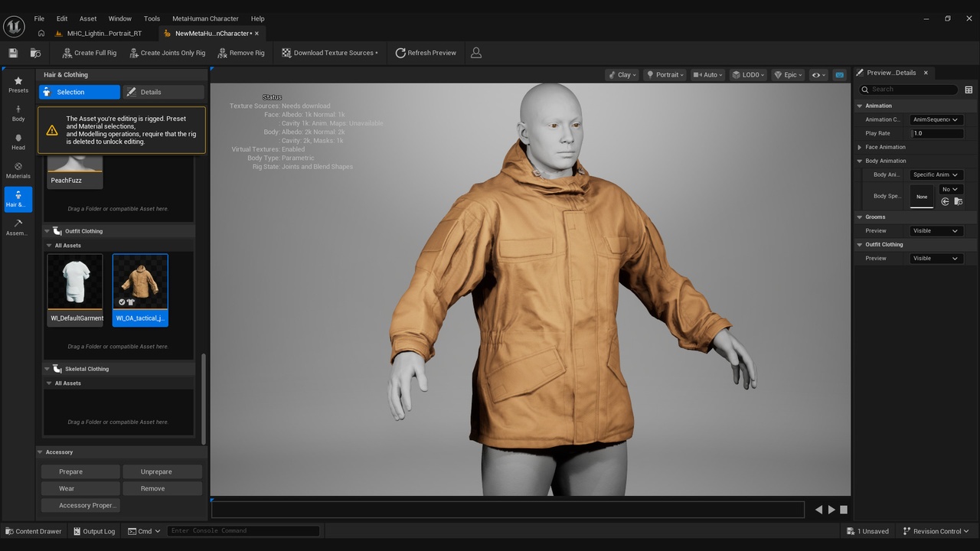Image resolution: width=980 pixels, height=551 pixels.
Task: Click the None body animation thumbnail
Action: (922, 196)
